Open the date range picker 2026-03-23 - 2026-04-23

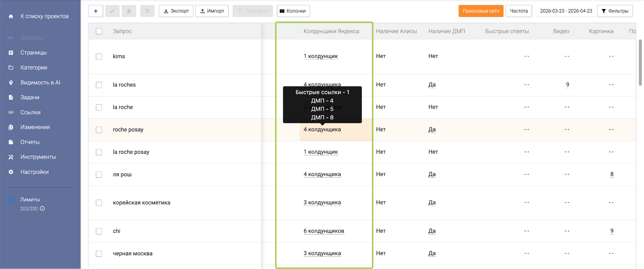566,11
